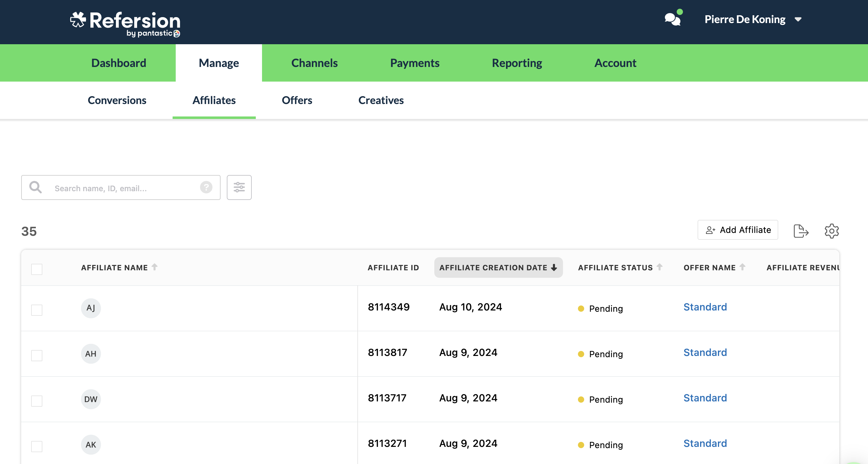The width and height of the screenshot is (868, 464).
Task: Click the Add Affiliate button
Action: click(737, 230)
